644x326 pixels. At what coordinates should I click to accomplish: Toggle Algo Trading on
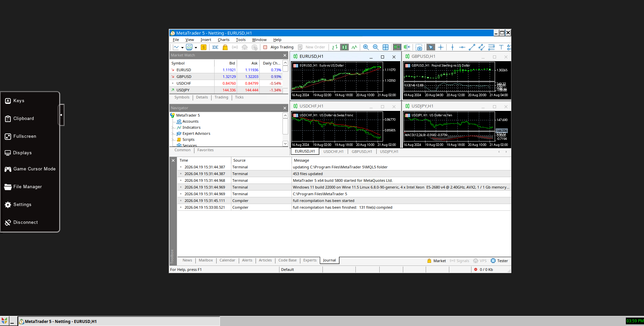(278, 47)
